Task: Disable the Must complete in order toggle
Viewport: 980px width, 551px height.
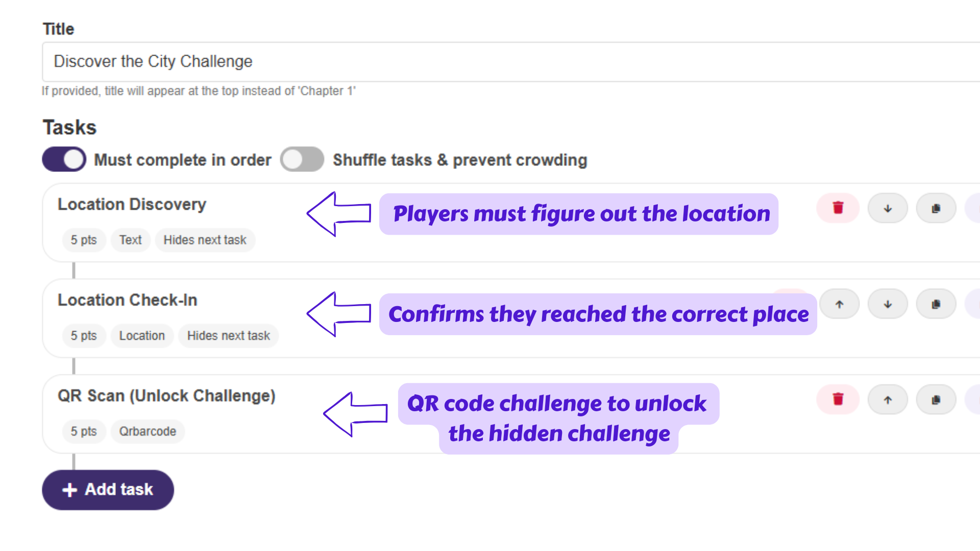Action: [63, 159]
